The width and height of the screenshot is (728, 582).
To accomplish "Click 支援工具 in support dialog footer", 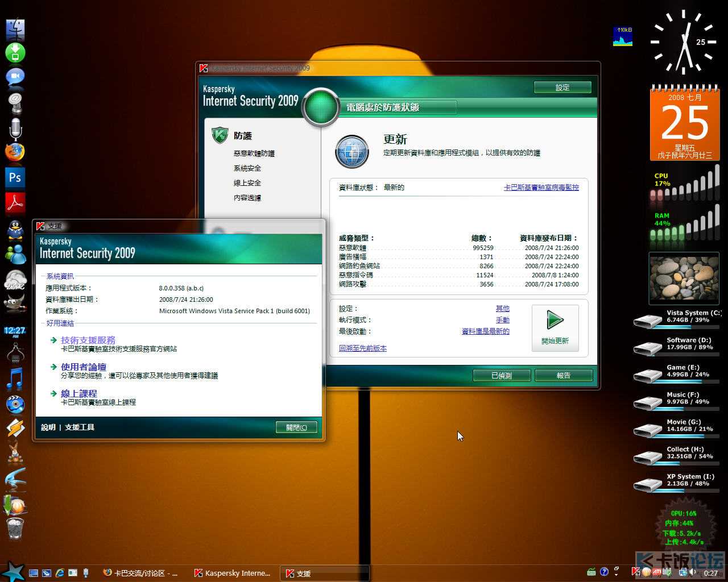I will [x=80, y=427].
